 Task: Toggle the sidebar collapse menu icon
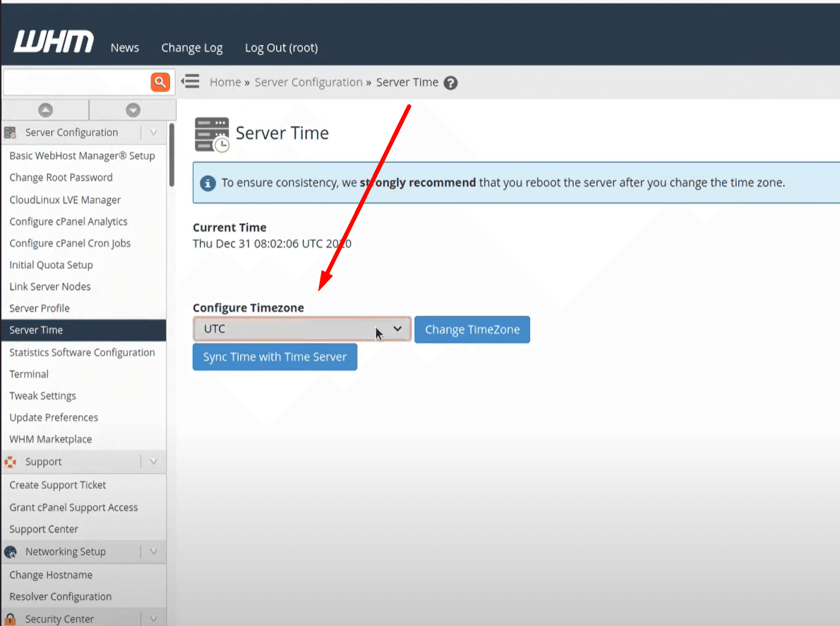tap(190, 81)
